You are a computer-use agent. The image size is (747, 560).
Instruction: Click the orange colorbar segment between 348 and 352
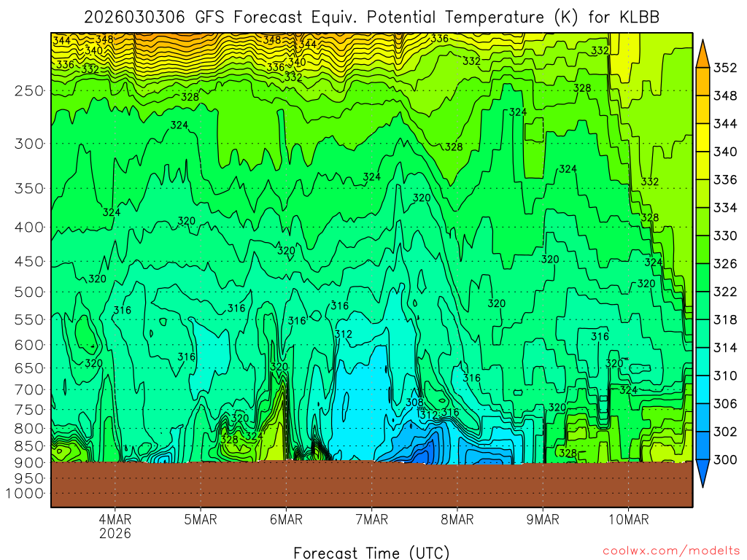[703, 82]
